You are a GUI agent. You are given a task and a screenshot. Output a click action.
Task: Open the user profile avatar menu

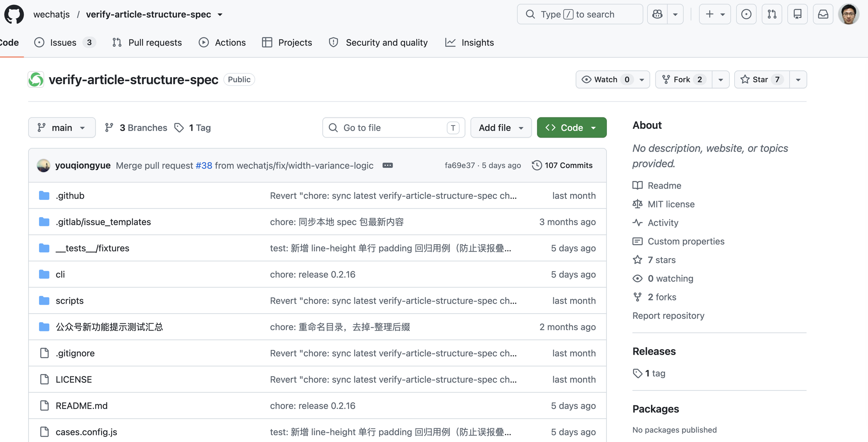849,14
